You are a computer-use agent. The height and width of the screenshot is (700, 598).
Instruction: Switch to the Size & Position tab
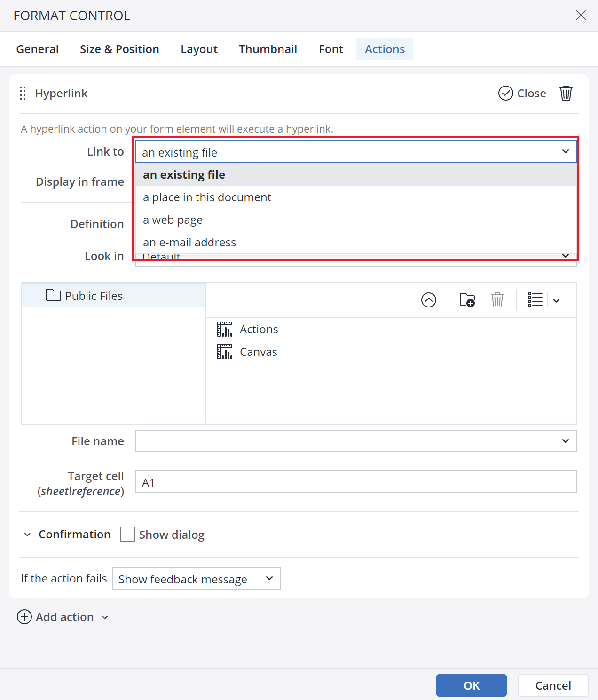119,49
